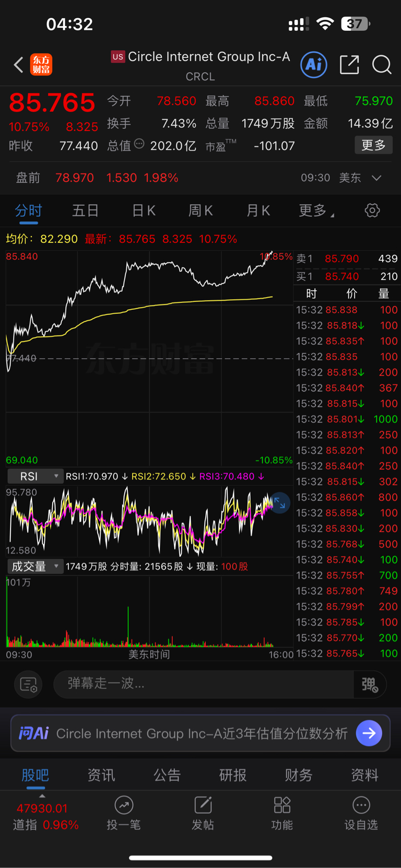This screenshot has width=401, height=868.
Task: Switch to 五日 chart tab
Action: pyautogui.click(x=86, y=210)
